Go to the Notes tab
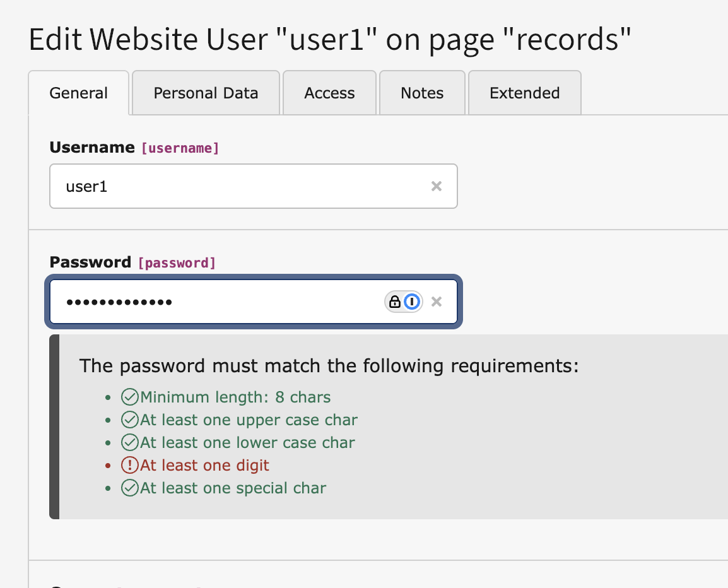 click(x=422, y=93)
